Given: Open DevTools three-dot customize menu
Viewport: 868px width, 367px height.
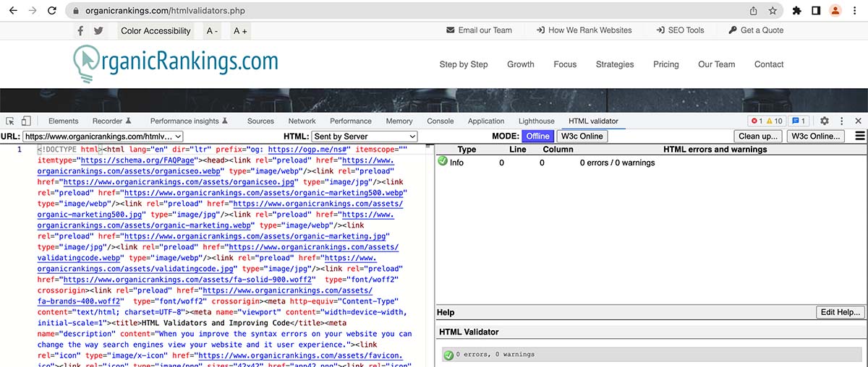Looking at the screenshot, I should (x=841, y=121).
